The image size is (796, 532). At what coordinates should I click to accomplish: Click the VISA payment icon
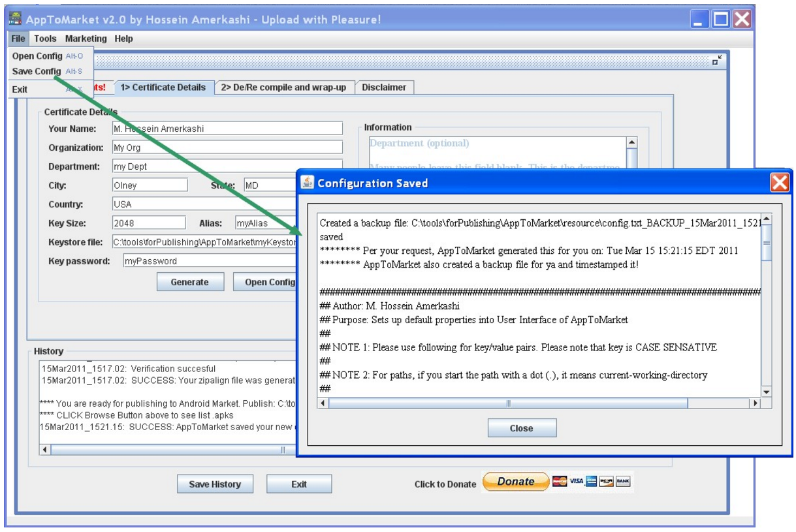coord(576,482)
